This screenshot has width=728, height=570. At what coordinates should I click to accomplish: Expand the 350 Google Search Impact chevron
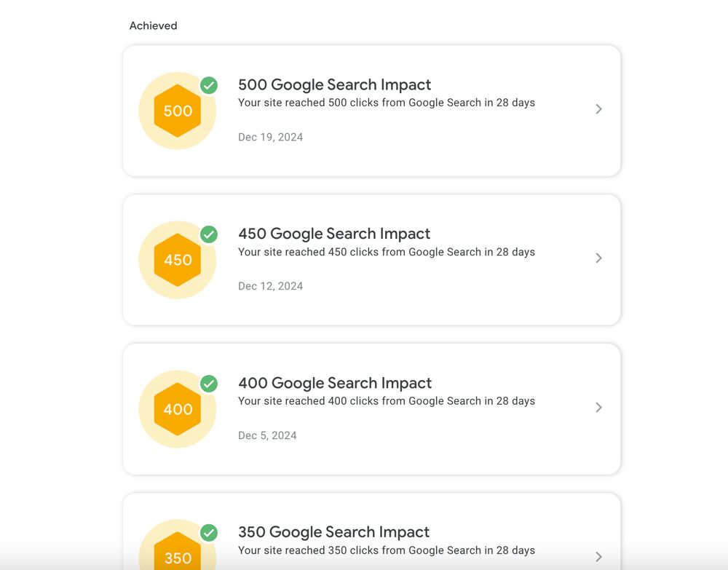point(599,557)
